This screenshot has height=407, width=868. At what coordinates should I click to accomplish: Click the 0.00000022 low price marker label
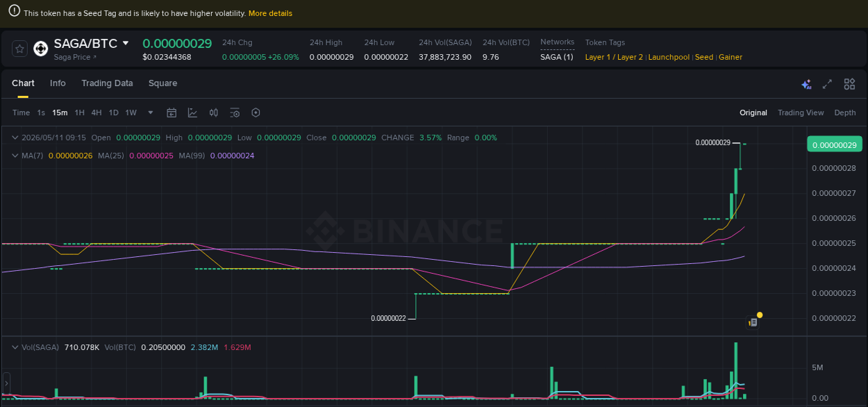[x=389, y=318]
